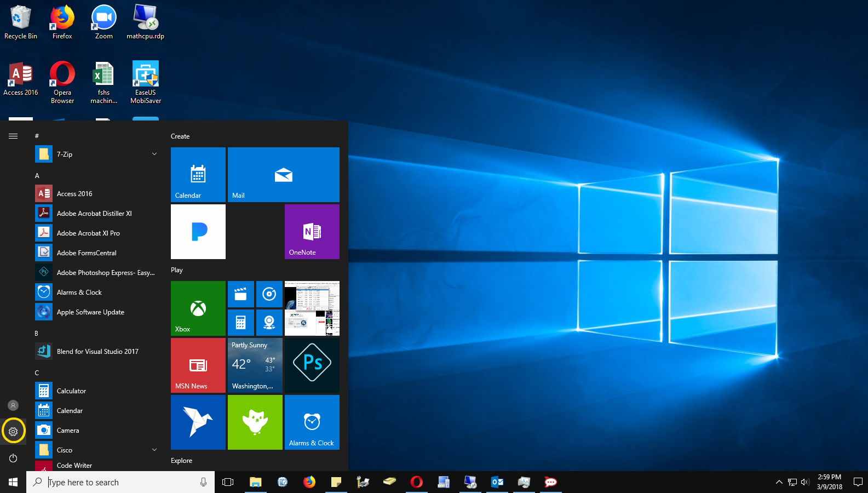Open the Action Center notification icon
The height and width of the screenshot is (493, 868).
coord(858,482)
